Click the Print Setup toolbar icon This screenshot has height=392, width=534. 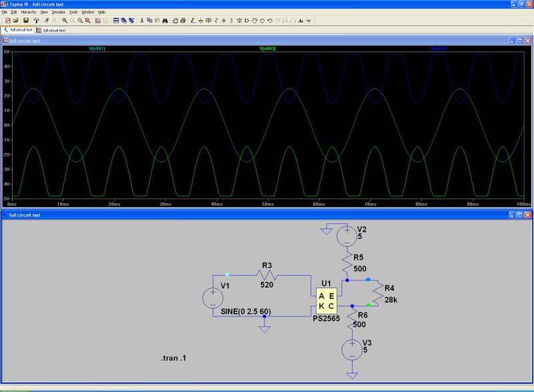(x=176, y=21)
